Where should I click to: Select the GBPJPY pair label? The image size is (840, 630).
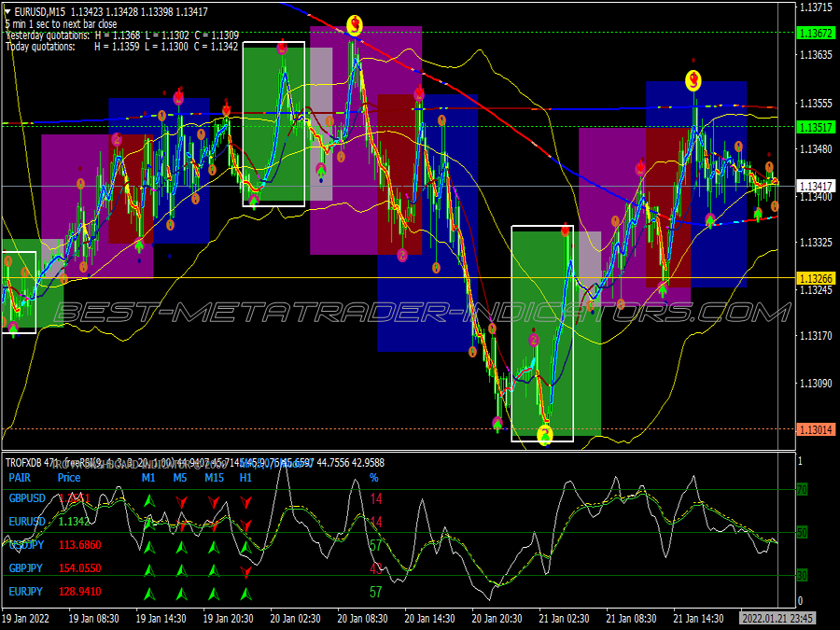pyautogui.click(x=26, y=567)
